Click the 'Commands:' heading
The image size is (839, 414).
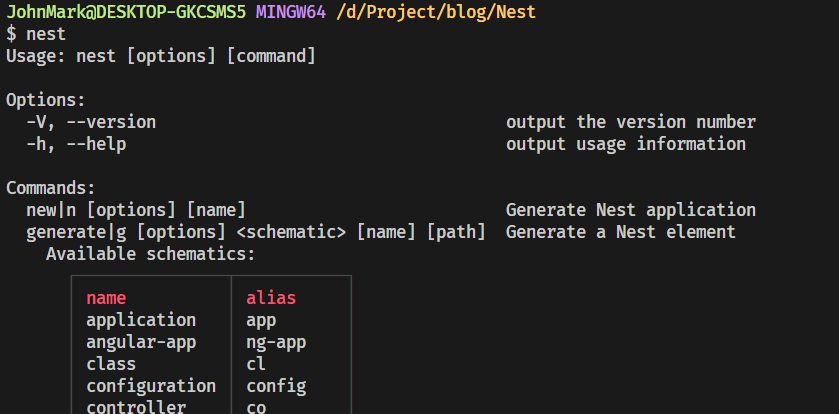[51, 188]
